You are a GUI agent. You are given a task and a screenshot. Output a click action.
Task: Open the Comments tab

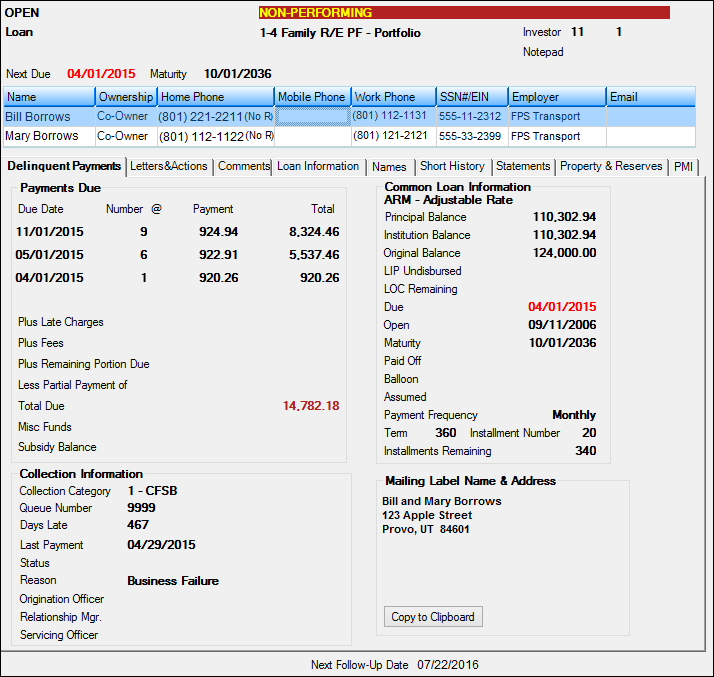[x=244, y=166]
